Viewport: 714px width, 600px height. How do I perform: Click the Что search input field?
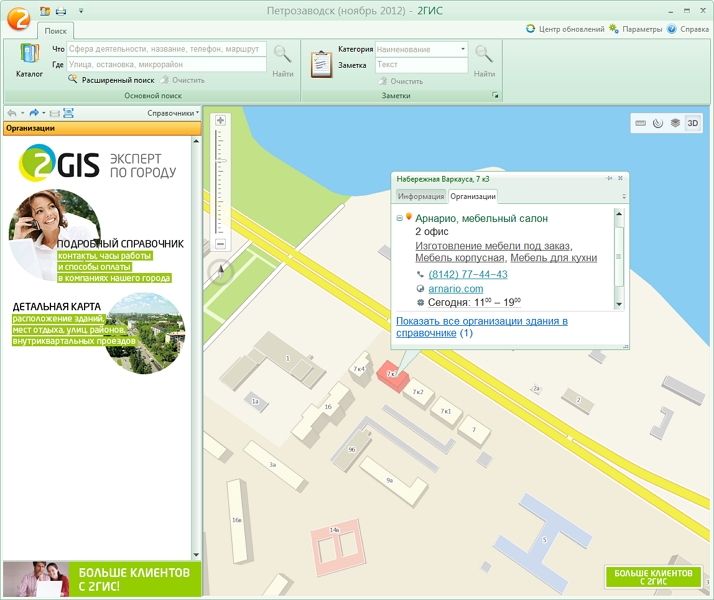(166, 48)
